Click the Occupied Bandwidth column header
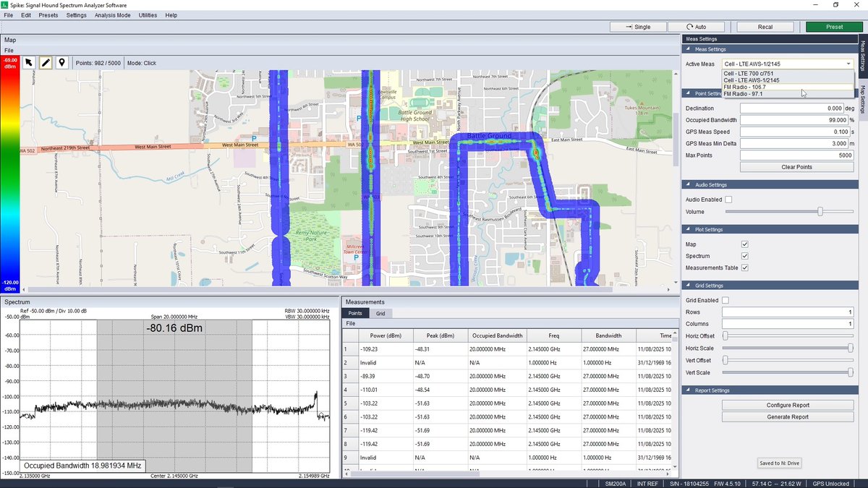Viewport: 868px width, 488px height. point(497,335)
